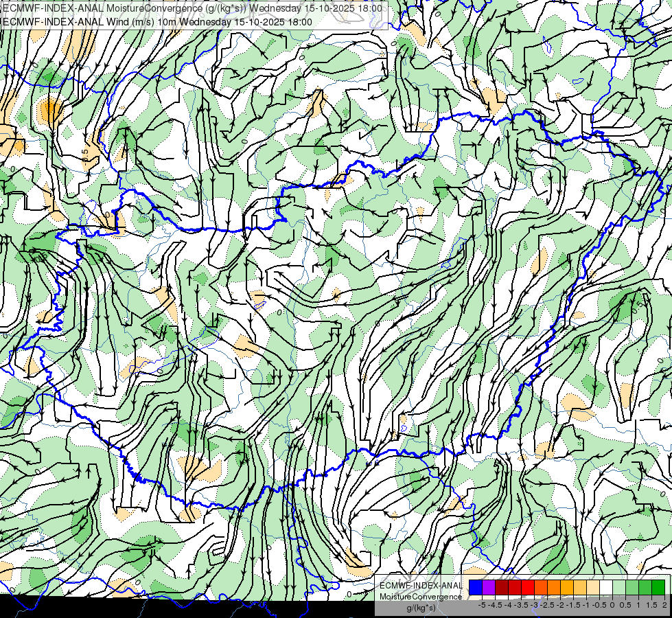Click the purple legend swatch
Viewport: 672px width, 618px height.
489,587
